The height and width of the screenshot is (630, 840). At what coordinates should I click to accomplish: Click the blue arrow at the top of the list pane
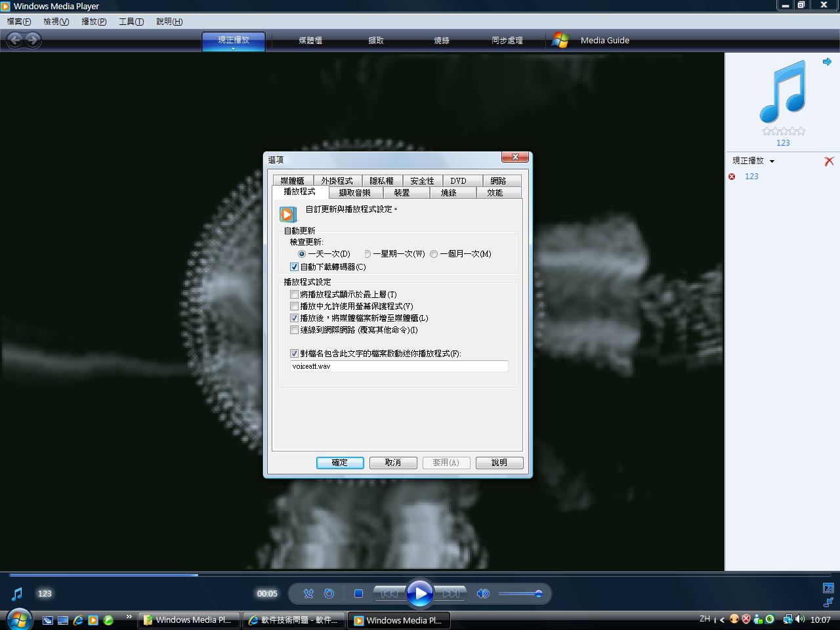pyautogui.click(x=827, y=62)
